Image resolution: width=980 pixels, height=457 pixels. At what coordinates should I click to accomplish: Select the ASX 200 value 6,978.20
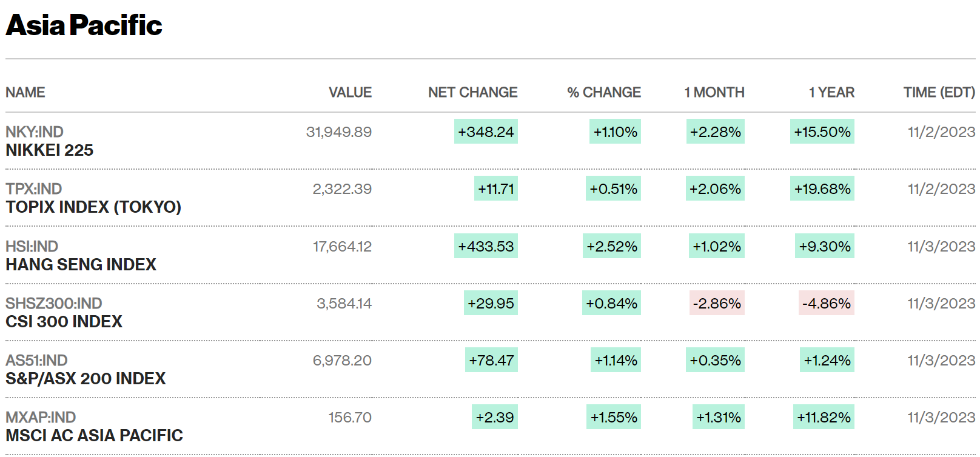point(342,361)
